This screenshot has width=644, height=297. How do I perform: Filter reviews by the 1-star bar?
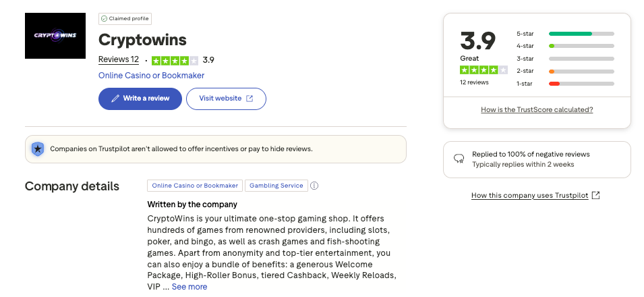pos(581,84)
